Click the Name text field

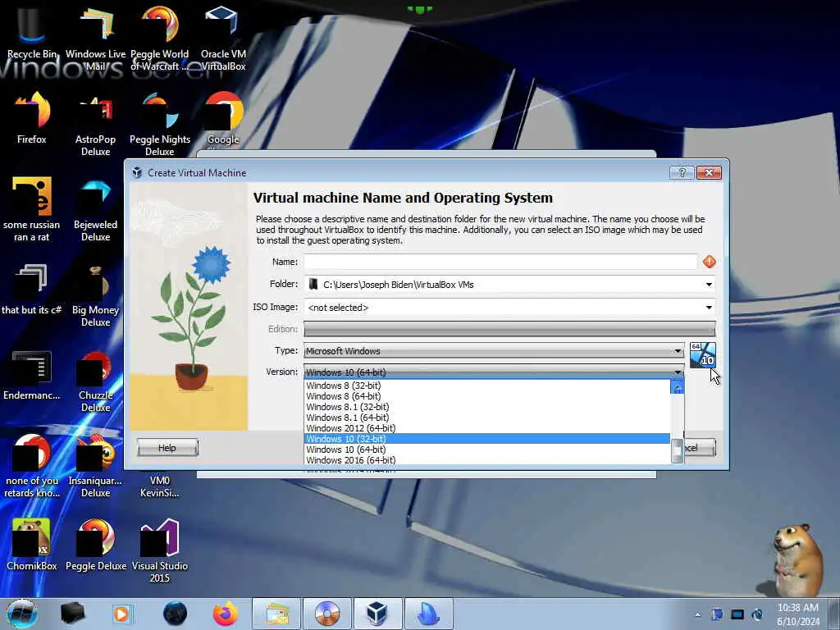500,262
